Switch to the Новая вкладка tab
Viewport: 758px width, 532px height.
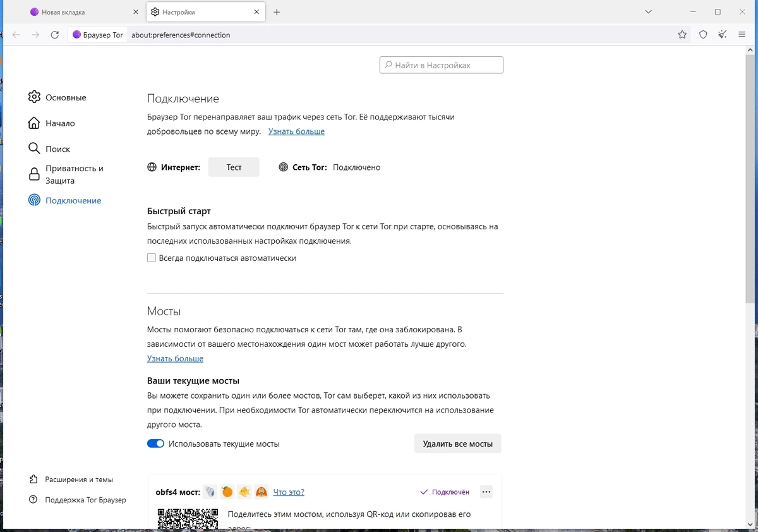[85, 12]
